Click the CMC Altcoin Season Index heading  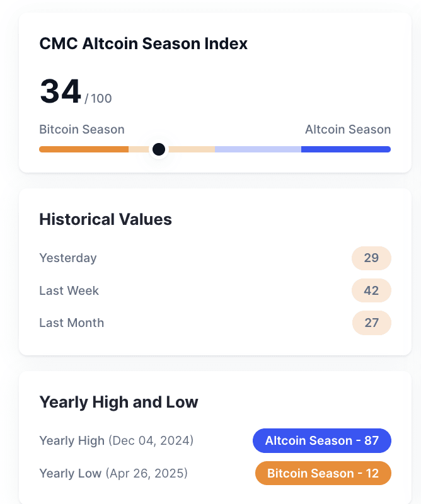(144, 43)
